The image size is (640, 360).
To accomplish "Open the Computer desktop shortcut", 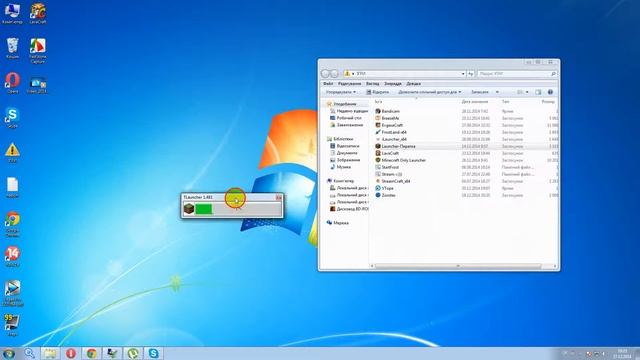I will [12, 13].
